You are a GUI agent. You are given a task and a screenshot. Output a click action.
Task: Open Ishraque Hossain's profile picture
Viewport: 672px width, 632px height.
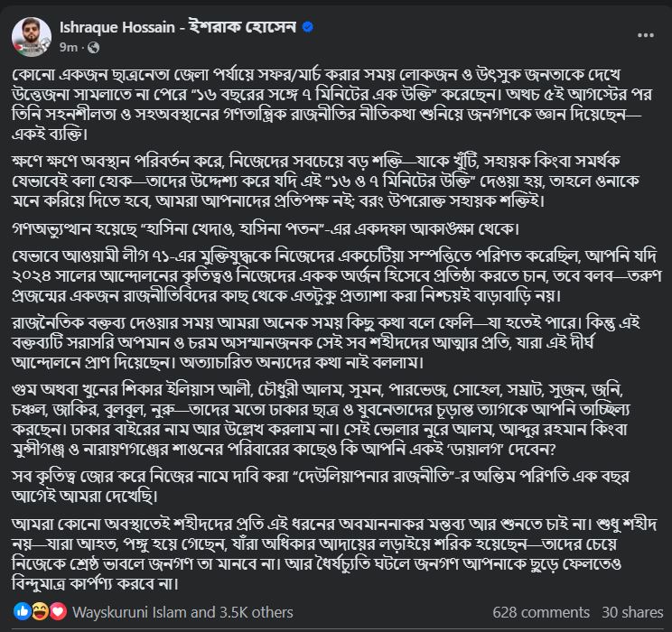coord(32,37)
